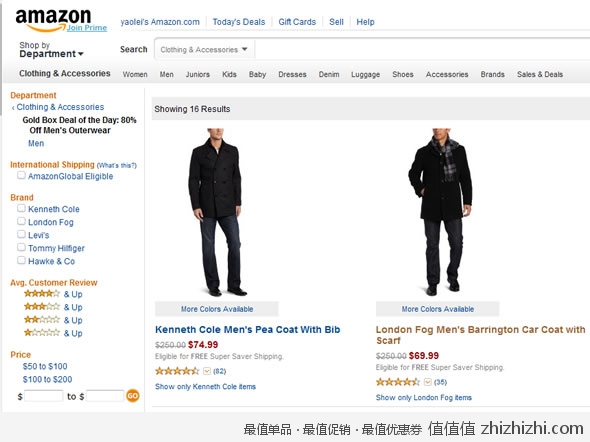
Task: Click the orange GO price button
Action: pos(132,396)
